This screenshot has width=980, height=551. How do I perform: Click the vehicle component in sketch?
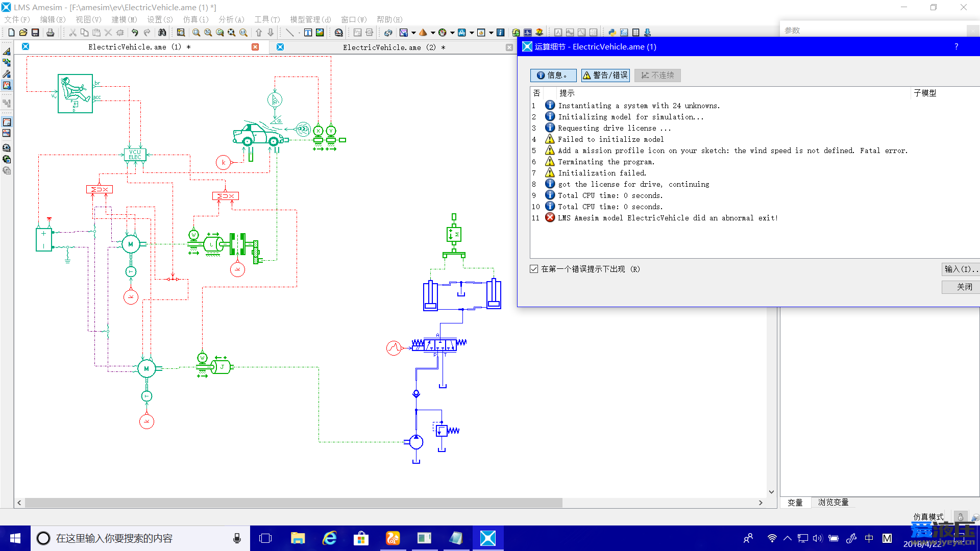point(259,134)
